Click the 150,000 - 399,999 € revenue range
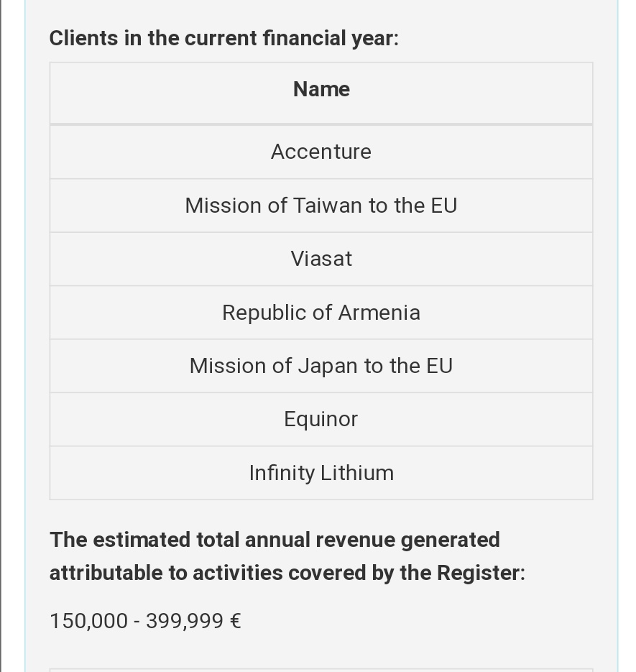Screen dimensions: 636x672 [x=145, y=621]
